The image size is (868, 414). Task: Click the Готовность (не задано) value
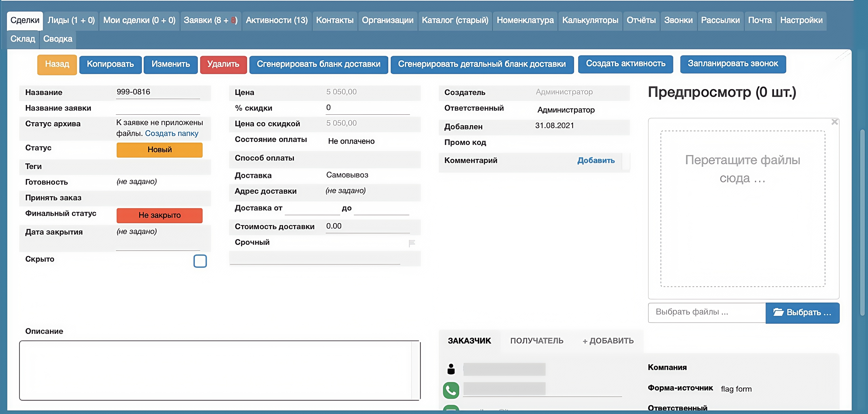[136, 182]
